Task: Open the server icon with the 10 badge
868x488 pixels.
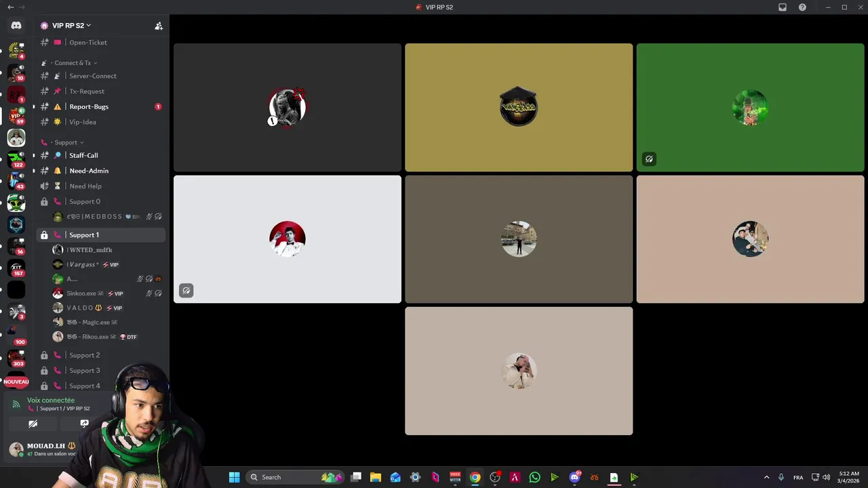Action: [x=16, y=72]
